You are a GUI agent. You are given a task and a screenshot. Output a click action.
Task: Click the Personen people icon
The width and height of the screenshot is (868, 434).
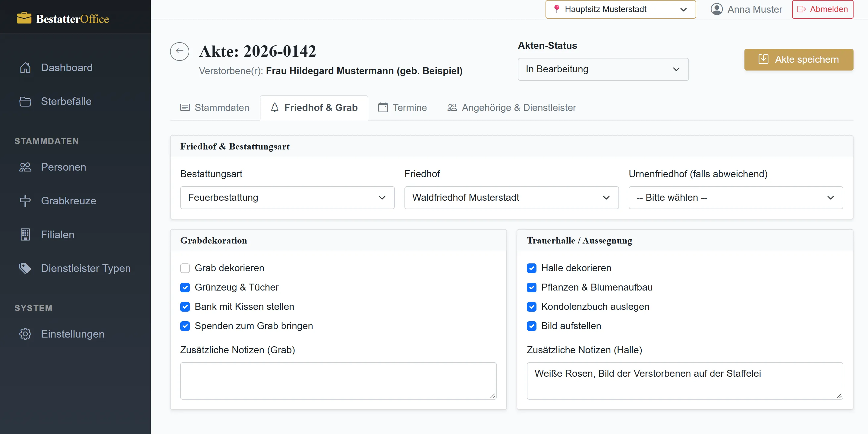click(25, 167)
